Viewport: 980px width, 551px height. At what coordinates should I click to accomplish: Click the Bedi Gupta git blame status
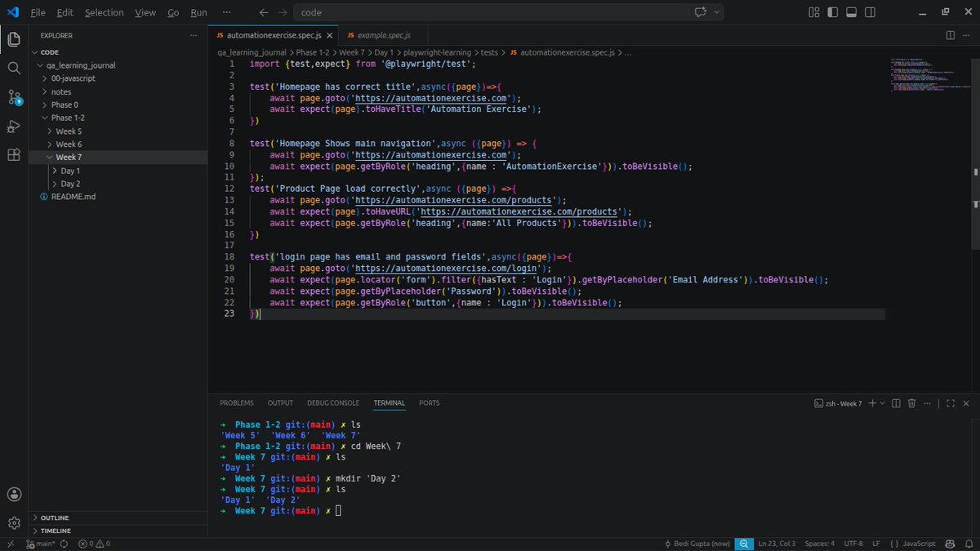[697, 544]
